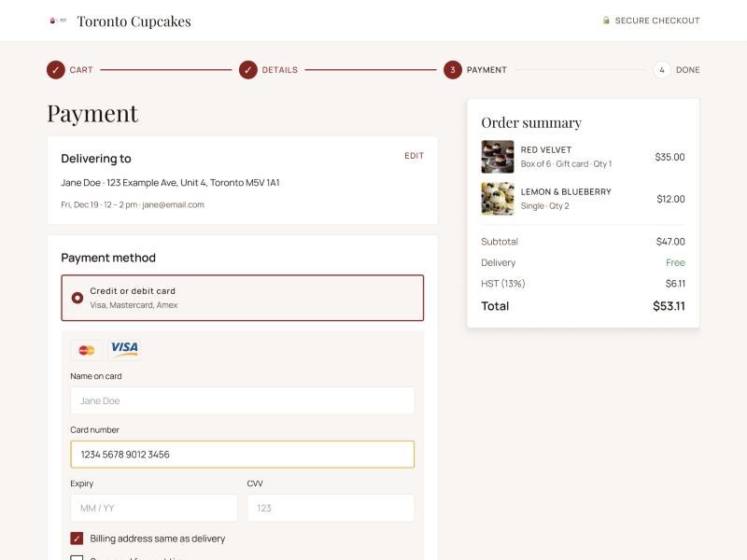Click the Toronto Cupcakes logo icon

tap(58, 21)
